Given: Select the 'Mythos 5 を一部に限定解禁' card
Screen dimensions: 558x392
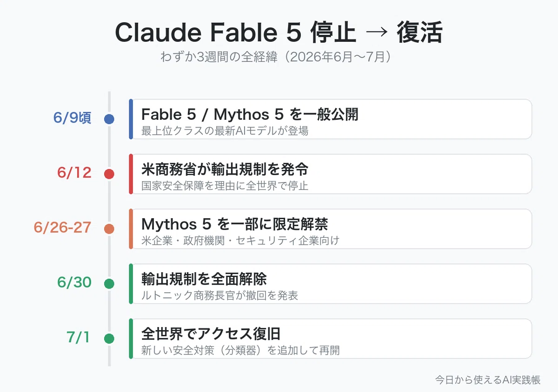Looking at the screenshot, I should pyautogui.click(x=331, y=229).
